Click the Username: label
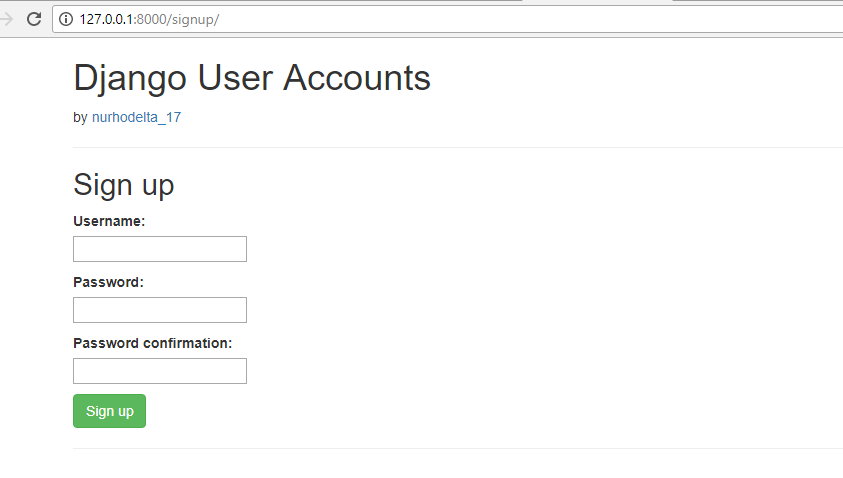This screenshot has width=843, height=478. coord(109,222)
